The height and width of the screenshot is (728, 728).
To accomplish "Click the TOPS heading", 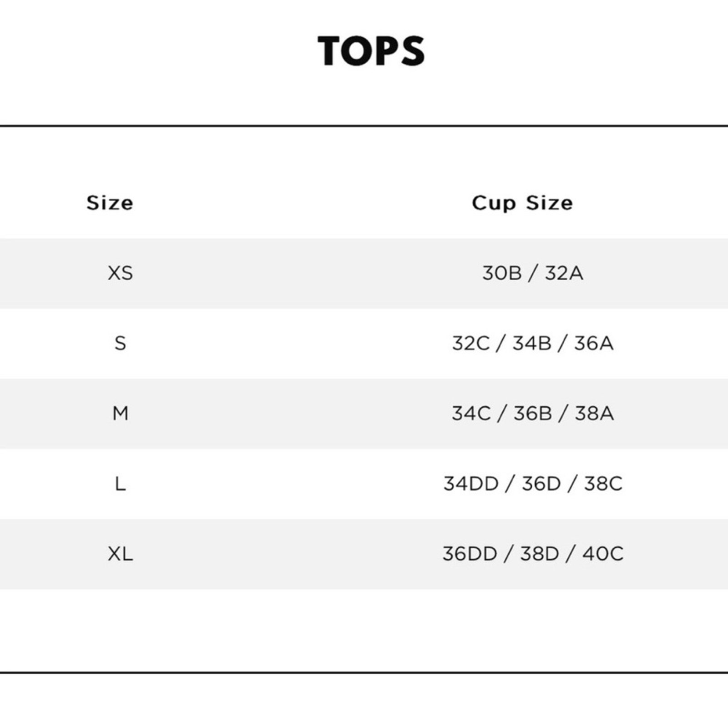I will pos(371,51).
